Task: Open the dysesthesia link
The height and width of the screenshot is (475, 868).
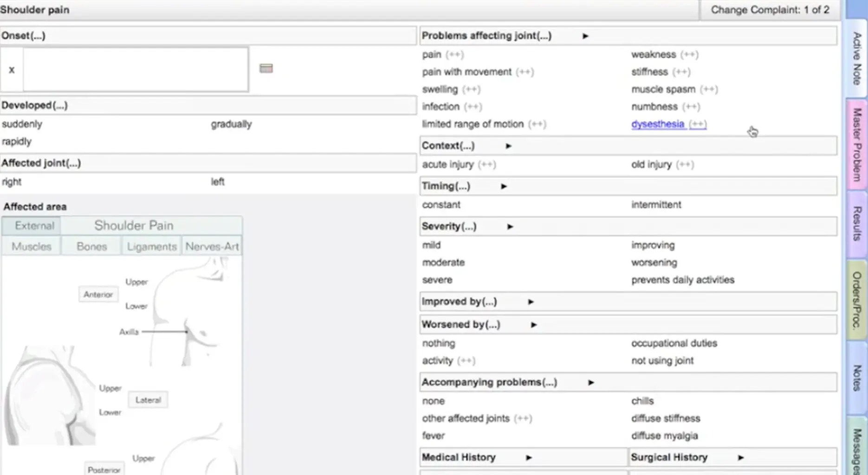Action: click(x=658, y=124)
